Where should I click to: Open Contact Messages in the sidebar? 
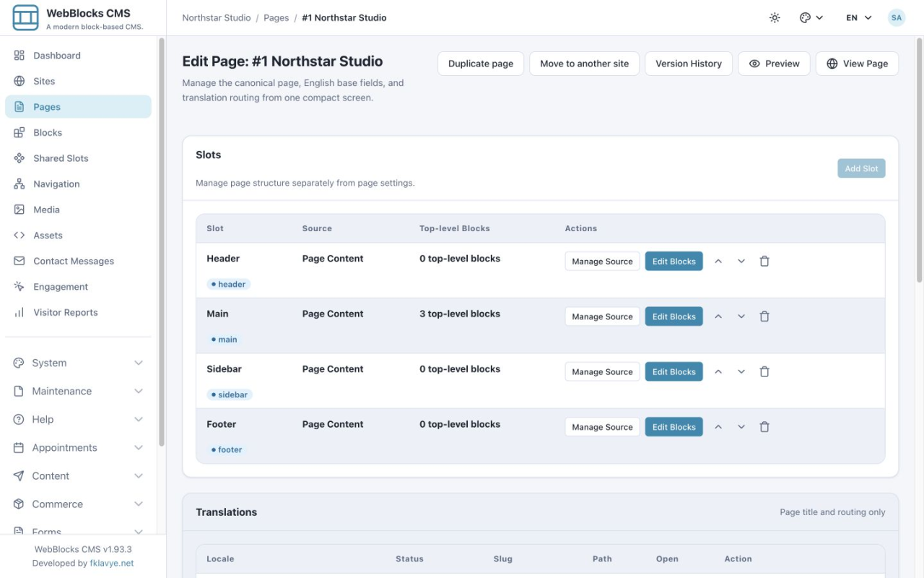tap(78, 261)
